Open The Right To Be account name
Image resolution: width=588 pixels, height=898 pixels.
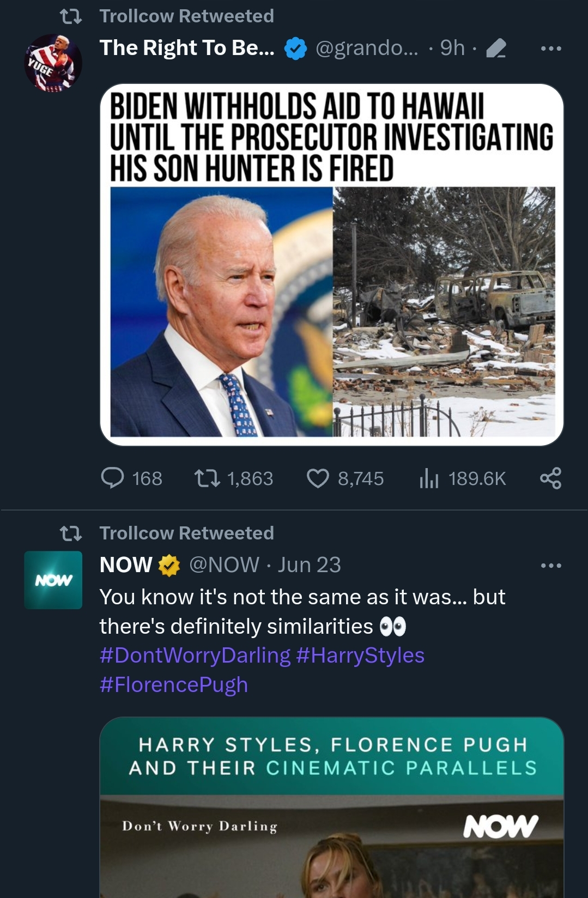click(x=187, y=48)
